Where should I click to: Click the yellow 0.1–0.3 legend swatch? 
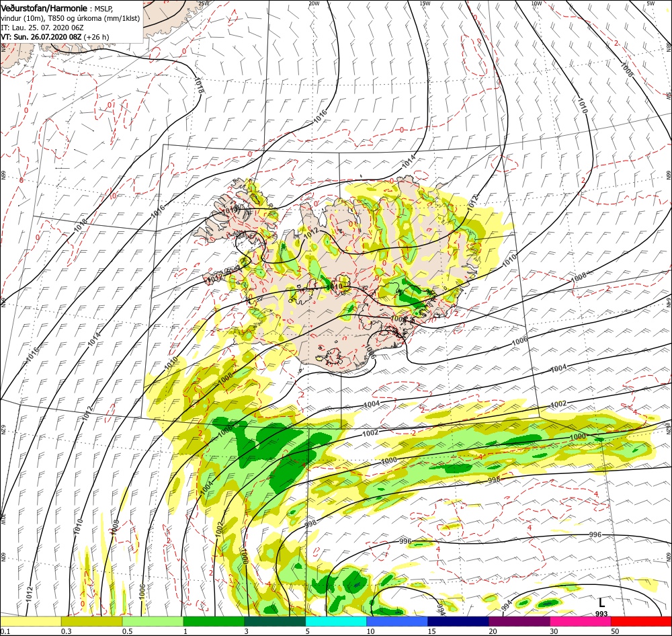click(30, 621)
